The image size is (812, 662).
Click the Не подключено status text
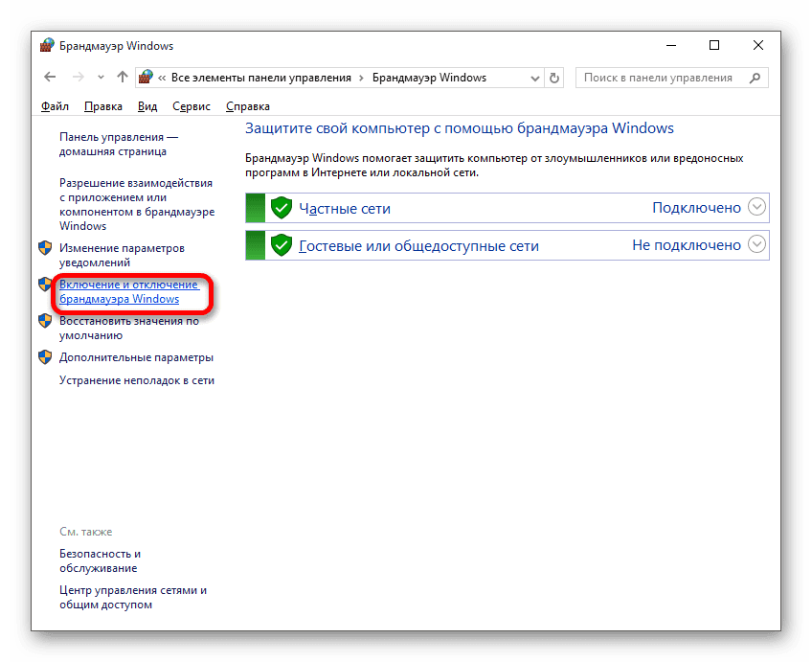click(x=687, y=245)
